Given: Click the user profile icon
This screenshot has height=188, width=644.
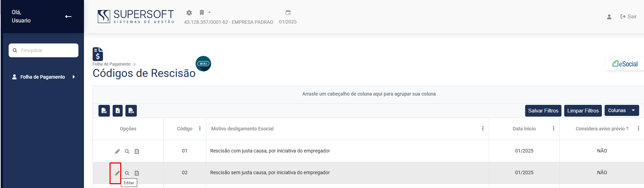Looking at the screenshot, I should coord(609,17).
